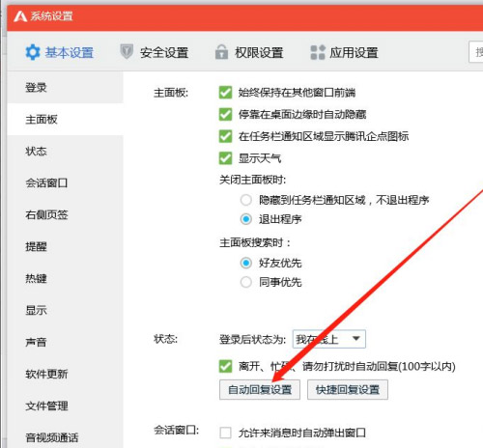
Task: Uncheck 停靠在桌面边缘时自动隐藏
Action: [225, 114]
